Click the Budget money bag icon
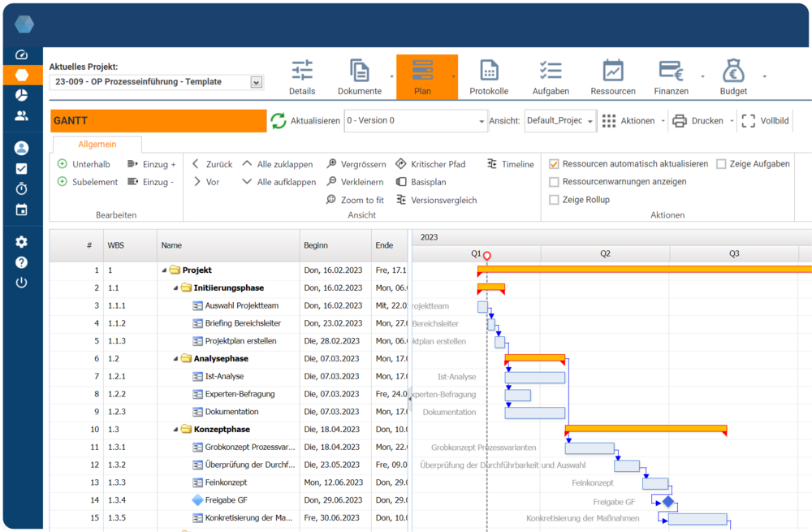The width and height of the screenshot is (812, 532). [x=732, y=71]
